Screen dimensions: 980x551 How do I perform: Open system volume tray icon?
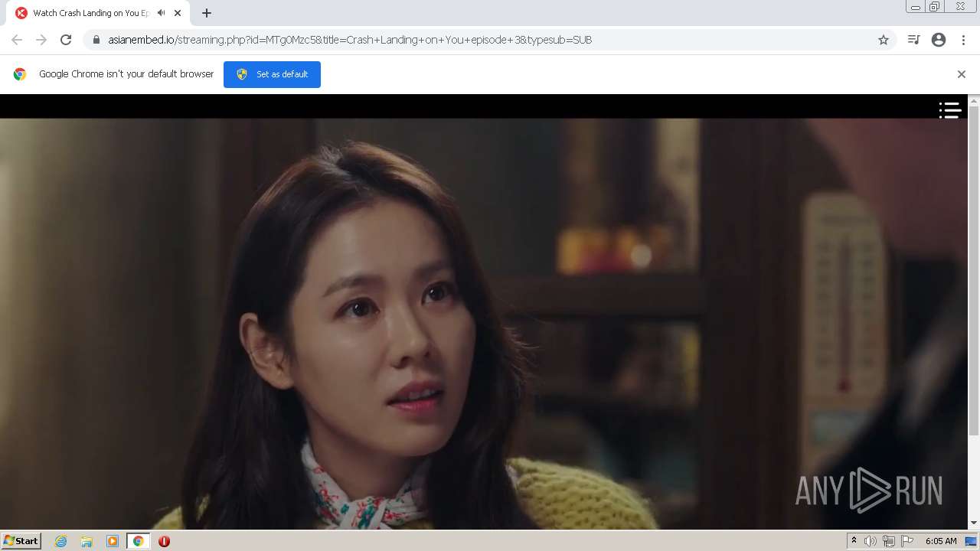pos(871,541)
